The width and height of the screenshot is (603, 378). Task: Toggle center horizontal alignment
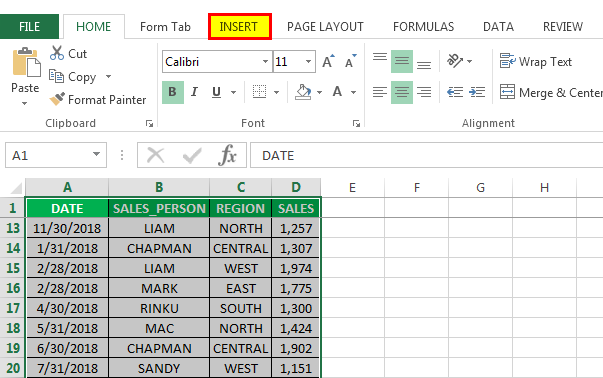[402, 92]
